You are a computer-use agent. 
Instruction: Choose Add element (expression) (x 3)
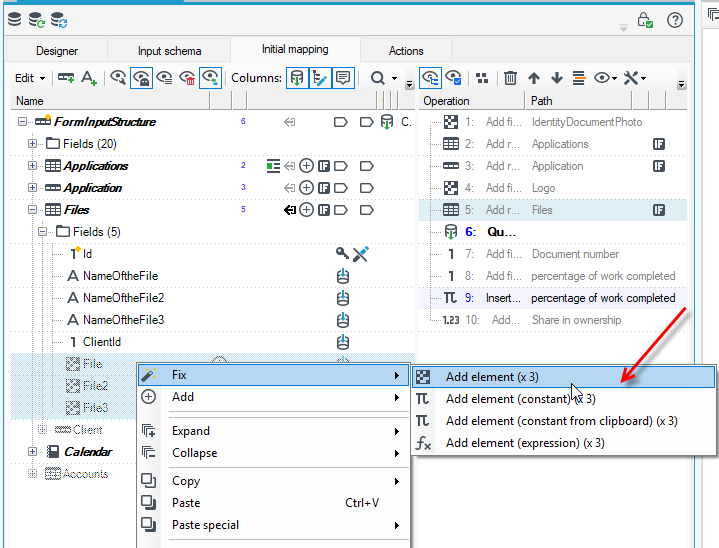(x=564, y=443)
